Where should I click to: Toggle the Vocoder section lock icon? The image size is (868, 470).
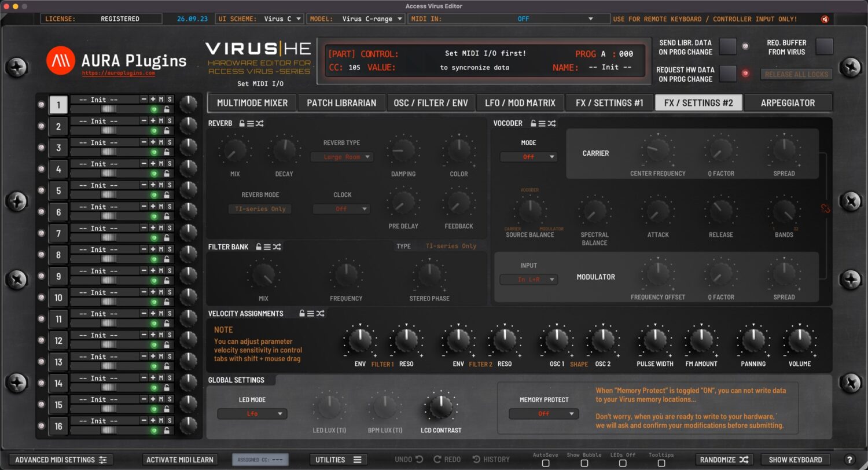[x=534, y=123]
